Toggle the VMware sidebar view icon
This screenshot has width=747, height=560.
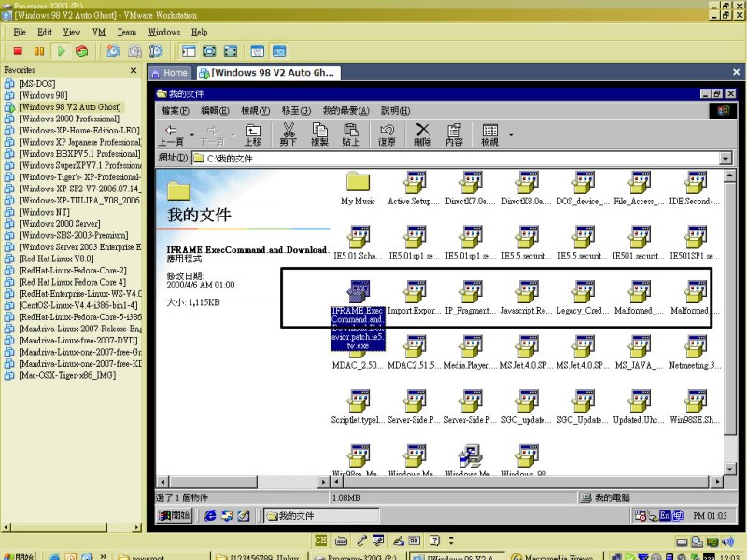pyautogui.click(x=189, y=50)
